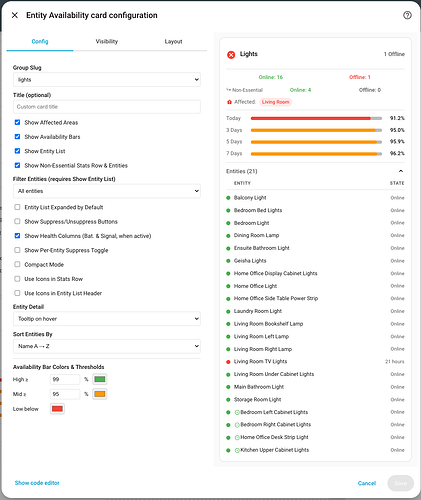The image size is (421, 500).
Task: Click the Cancel button
Action: [367, 483]
